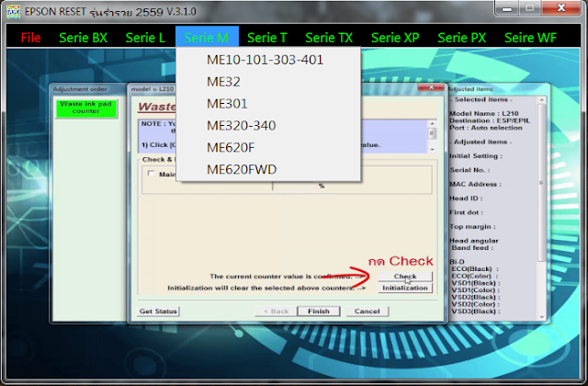Click the 'ECO(Black) :' label
This screenshot has width=588, height=386.
point(475,269)
